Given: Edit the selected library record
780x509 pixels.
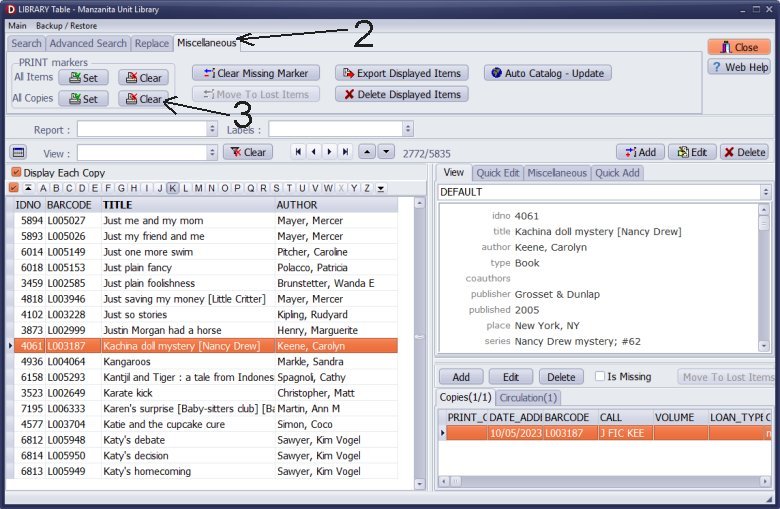Looking at the screenshot, I should pos(692,152).
